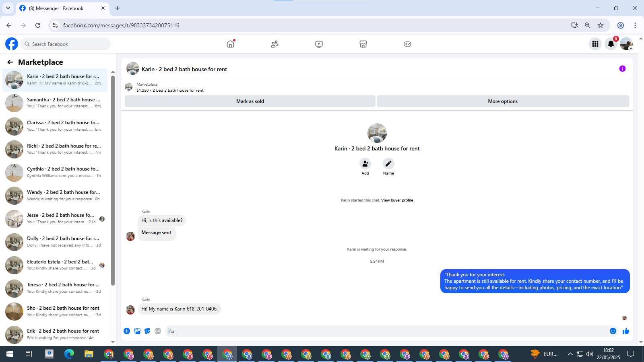Open the account profile picture menu
The image size is (644, 362).
coord(626,44)
